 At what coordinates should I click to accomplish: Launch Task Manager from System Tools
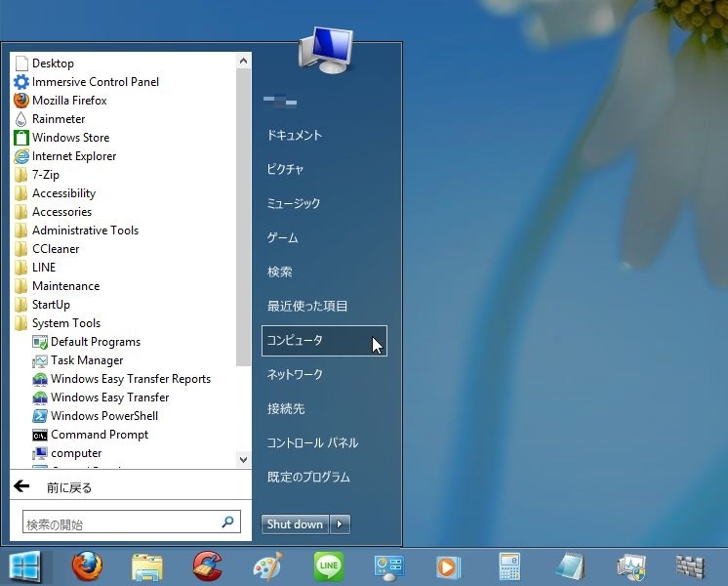coord(78,360)
